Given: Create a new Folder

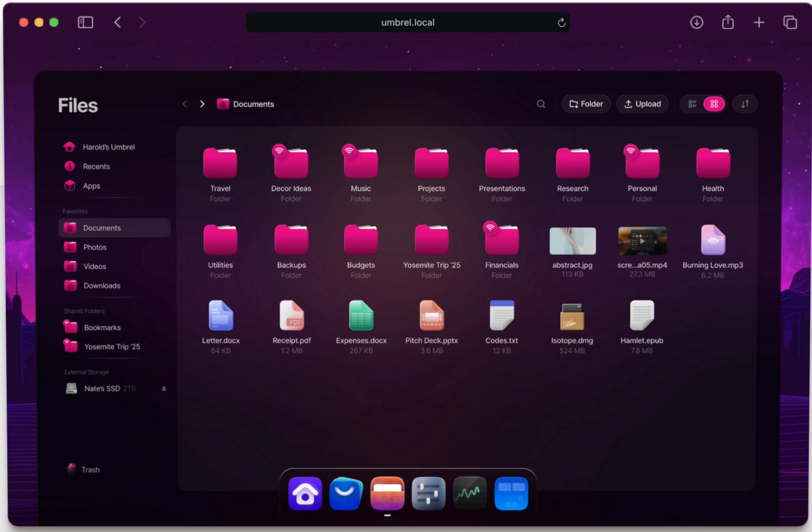Looking at the screenshot, I should point(586,104).
